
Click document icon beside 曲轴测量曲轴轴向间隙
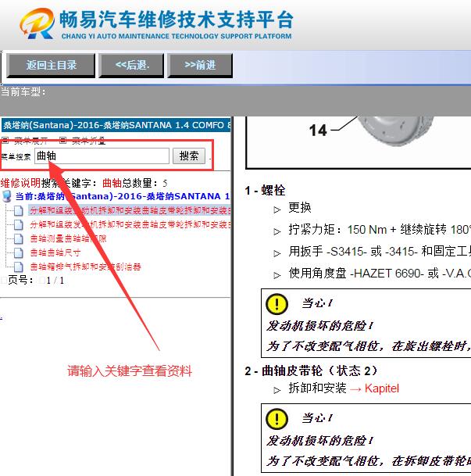coord(18,238)
